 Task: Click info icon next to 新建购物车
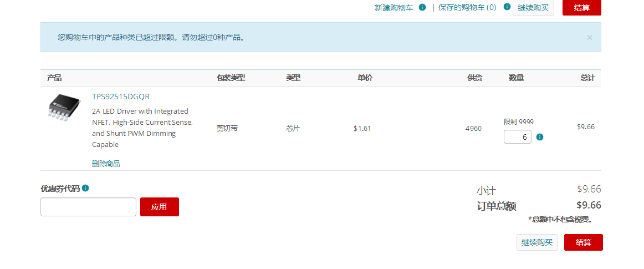pyautogui.click(x=422, y=7)
